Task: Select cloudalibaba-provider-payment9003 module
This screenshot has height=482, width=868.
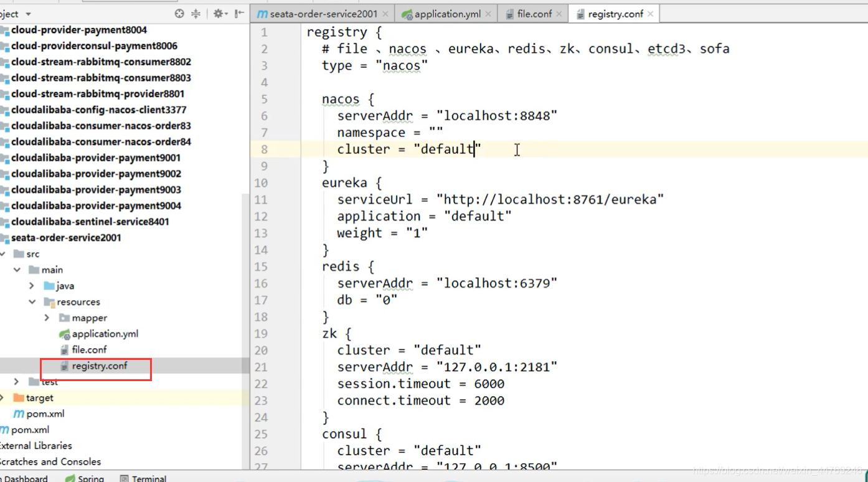Action: [x=96, y=190]
